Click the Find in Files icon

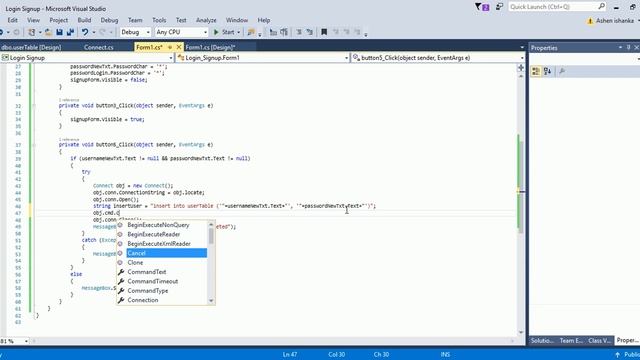tap(251, 32)
